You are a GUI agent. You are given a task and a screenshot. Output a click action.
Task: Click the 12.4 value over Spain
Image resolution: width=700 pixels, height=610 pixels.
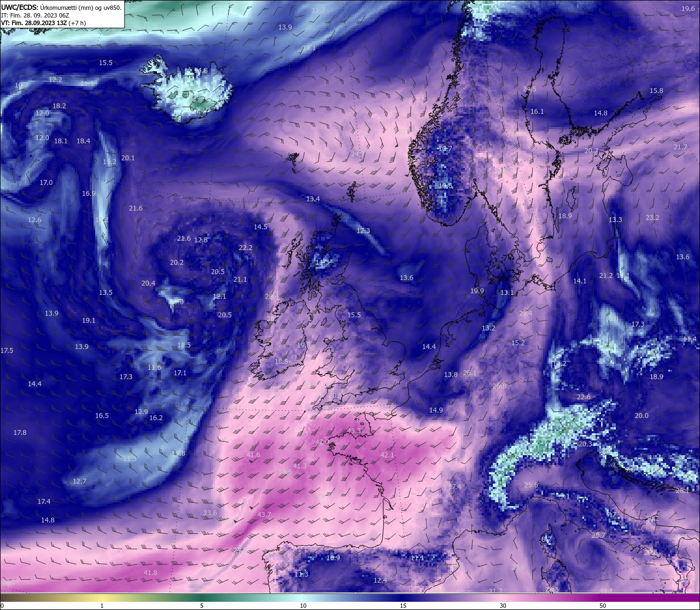coord(380,580)
